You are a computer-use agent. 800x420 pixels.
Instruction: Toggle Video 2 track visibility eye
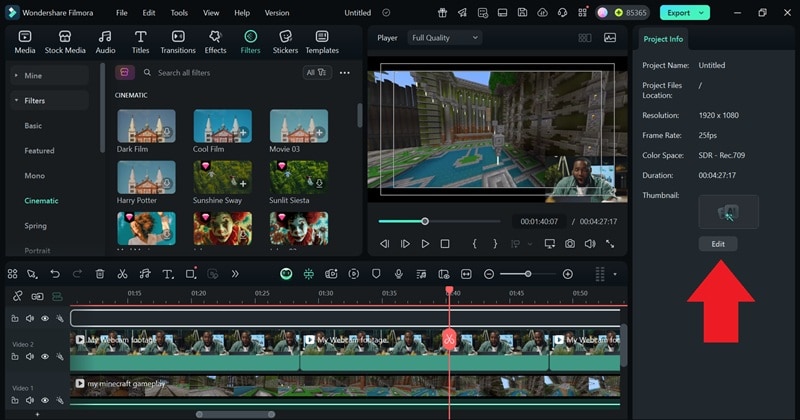tap(45, 357)
